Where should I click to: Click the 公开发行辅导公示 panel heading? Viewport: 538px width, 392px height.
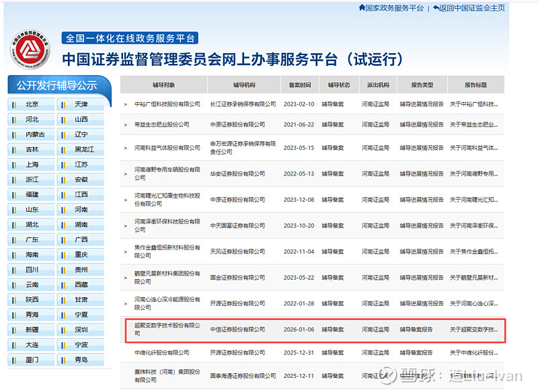[x=57, y=85]
